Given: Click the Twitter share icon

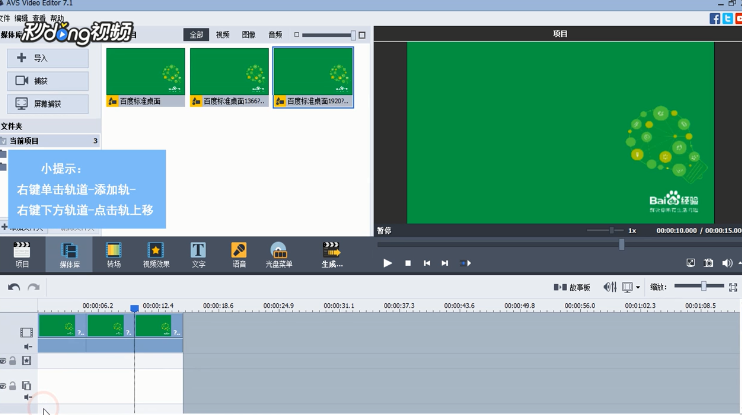Looking at the screenshot, I should tap(727, 18).
